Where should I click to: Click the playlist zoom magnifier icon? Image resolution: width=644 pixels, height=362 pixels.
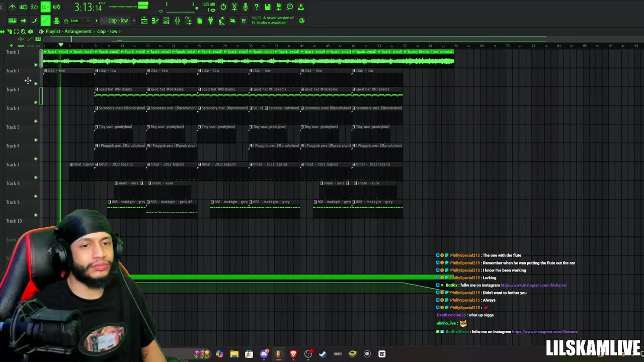[23, 31]
